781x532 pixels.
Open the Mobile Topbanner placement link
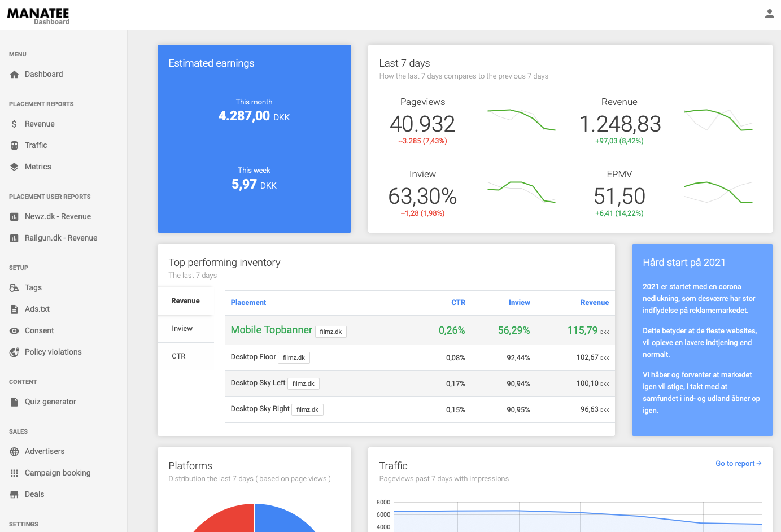(x=271, y=329)
